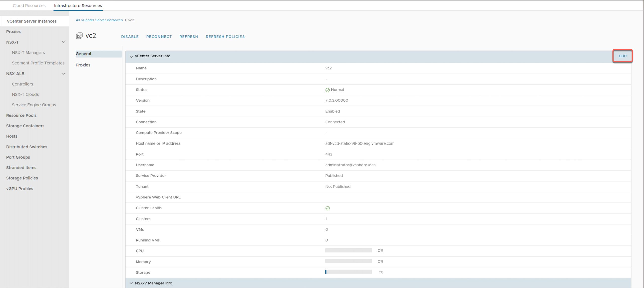Go to All vCenter Server instances link

(99, 20)
